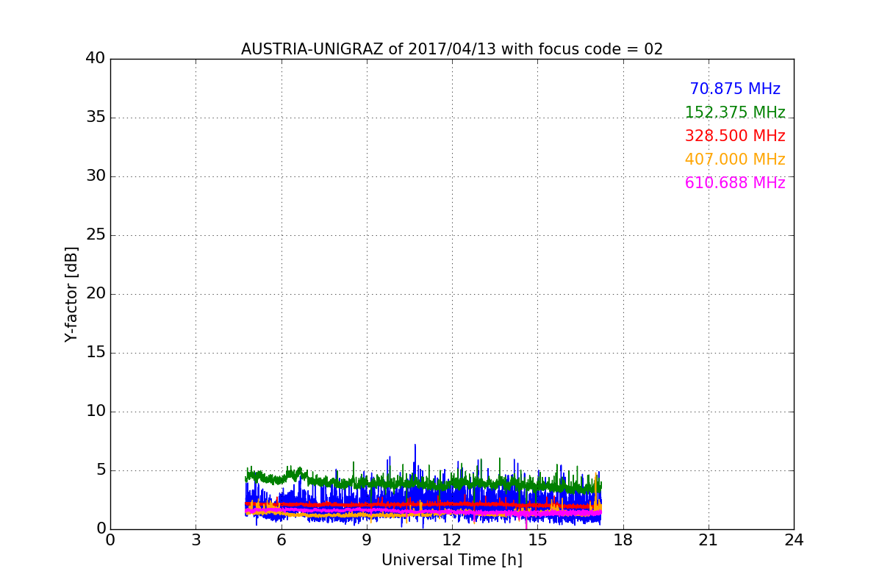Screen dimensions: 882x588
Task: Click the y-axis tick label 25
Action: [96, 235]
